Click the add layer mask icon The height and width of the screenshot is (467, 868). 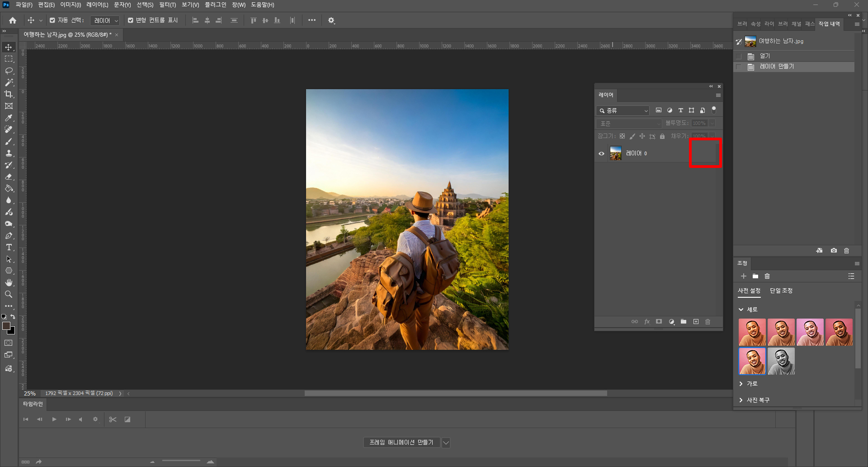click(659, 322)
